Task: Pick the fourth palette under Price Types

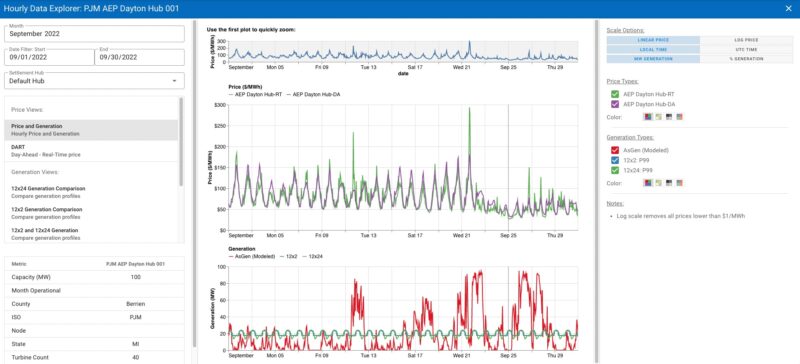Action: [x=679, y=117]
